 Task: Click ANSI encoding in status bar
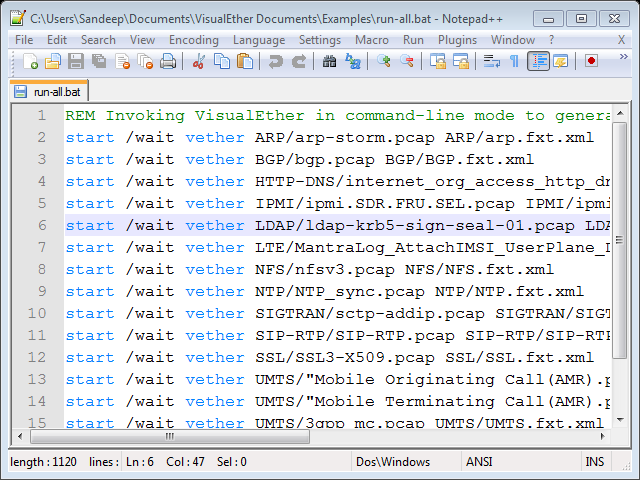(x=479, y=462)
